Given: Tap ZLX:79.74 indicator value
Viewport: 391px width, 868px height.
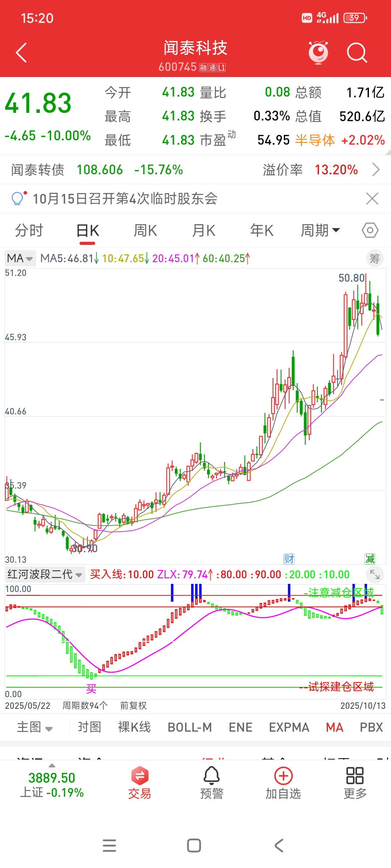Looking at the screenshot, I should click(x=185, y=574).
